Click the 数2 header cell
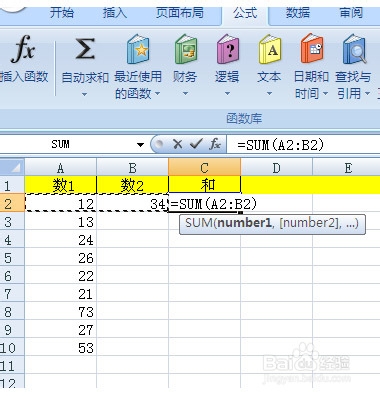This screenshot has height=396, width=380. pos(132,185)
